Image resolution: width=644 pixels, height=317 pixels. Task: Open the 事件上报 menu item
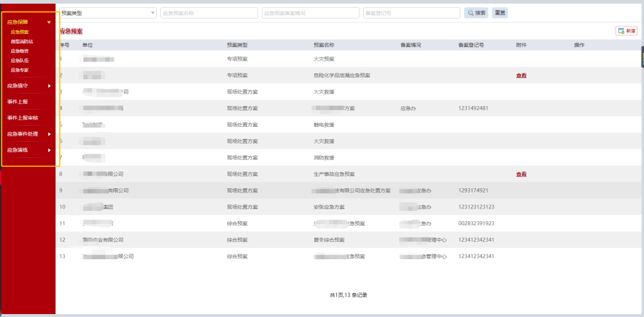(17, 102)
